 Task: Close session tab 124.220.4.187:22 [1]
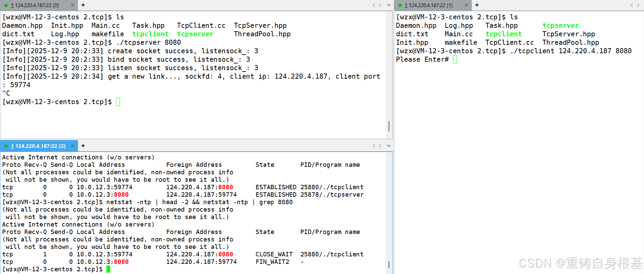tap(466, 5)
